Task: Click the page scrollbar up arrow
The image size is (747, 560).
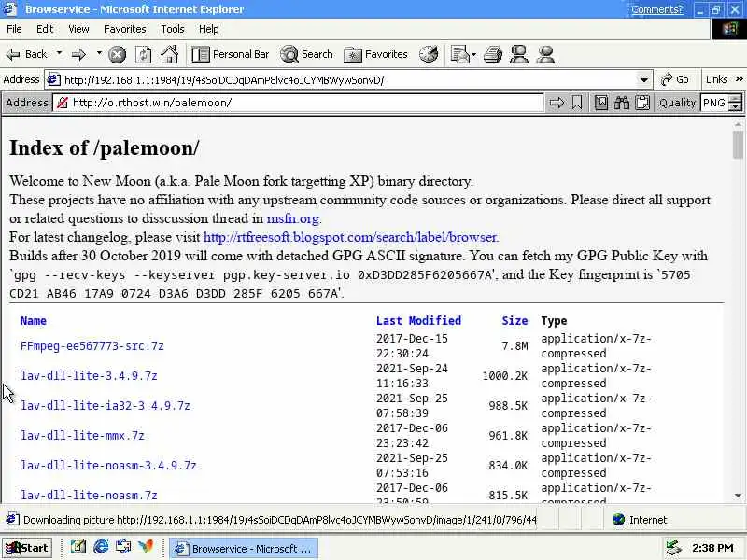Action: tap(738, 123)
